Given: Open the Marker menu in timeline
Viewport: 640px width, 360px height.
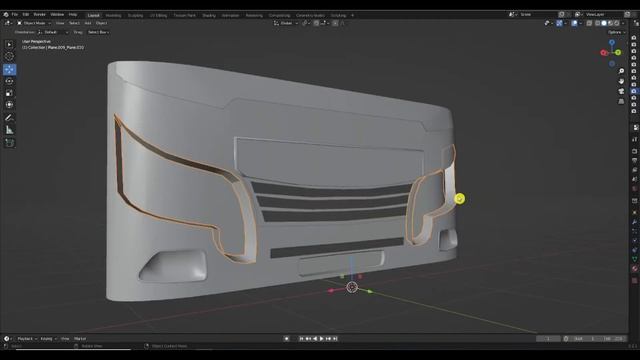Looking at the screenshot, I should (x=80, y=339).
